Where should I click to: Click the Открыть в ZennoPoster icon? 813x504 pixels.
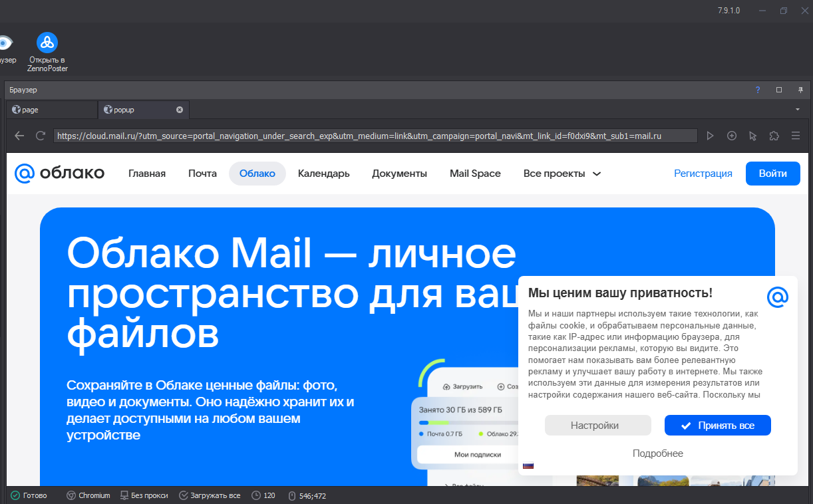pos(47,52)
